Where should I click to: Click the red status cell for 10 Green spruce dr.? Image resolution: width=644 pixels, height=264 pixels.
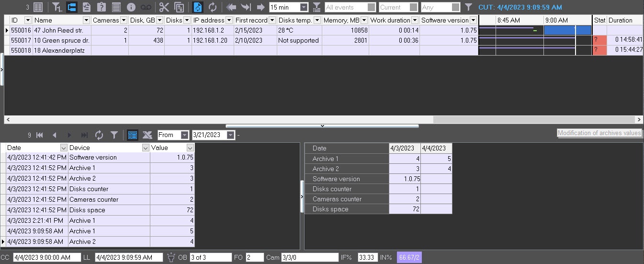click(599, 40)
